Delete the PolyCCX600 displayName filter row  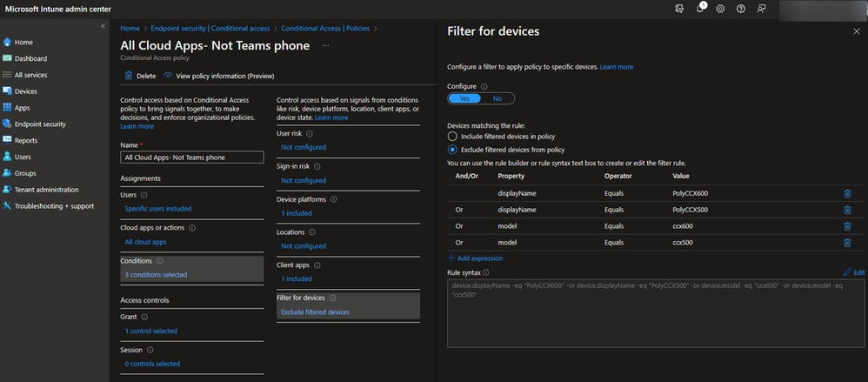(x=847, y=194)
